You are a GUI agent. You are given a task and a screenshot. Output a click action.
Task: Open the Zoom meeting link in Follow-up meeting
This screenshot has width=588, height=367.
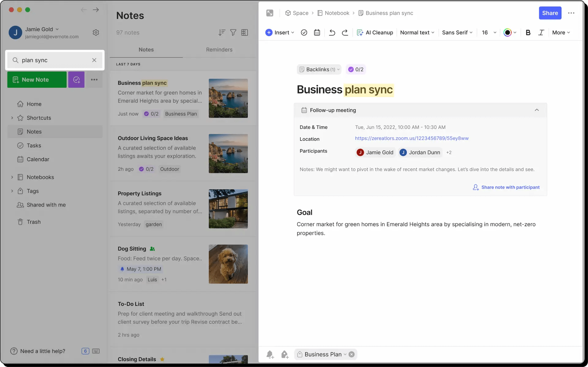point(412,138)
